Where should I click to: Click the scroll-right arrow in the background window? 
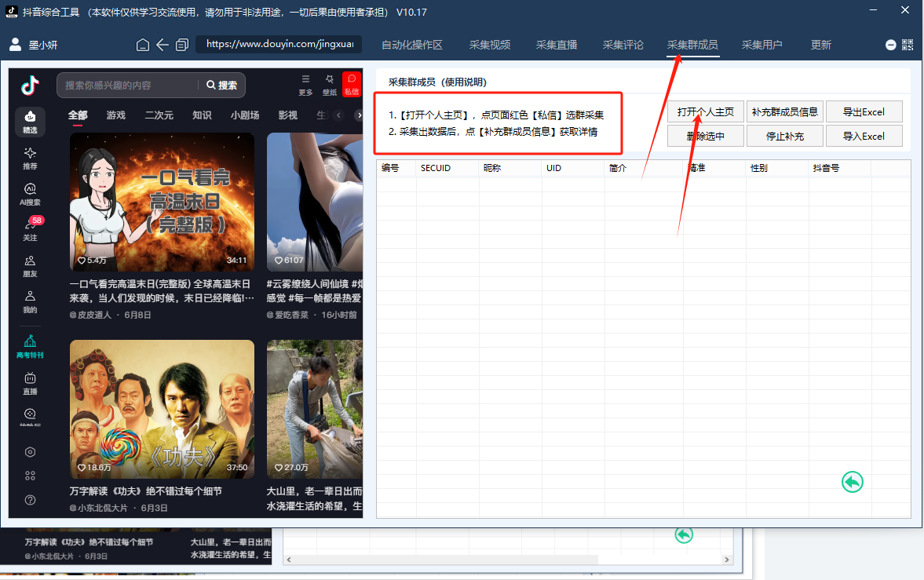(x=727, y=560)
